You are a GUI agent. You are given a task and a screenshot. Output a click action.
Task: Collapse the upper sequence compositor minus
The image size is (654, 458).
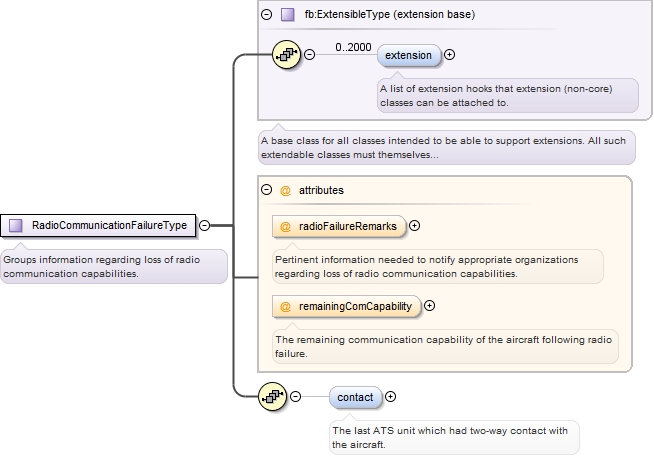tap(309, 55)
